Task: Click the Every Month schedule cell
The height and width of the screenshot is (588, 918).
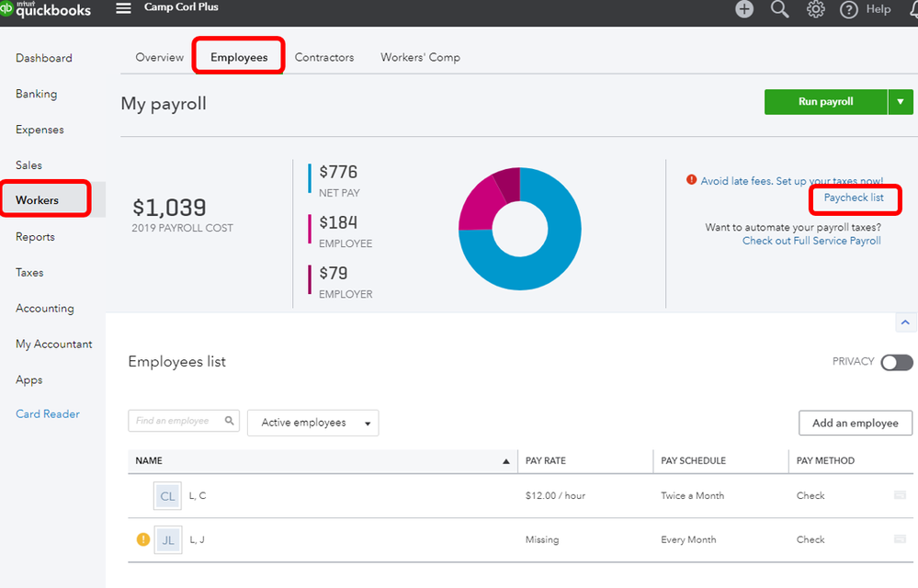Action: coord(688,539)
